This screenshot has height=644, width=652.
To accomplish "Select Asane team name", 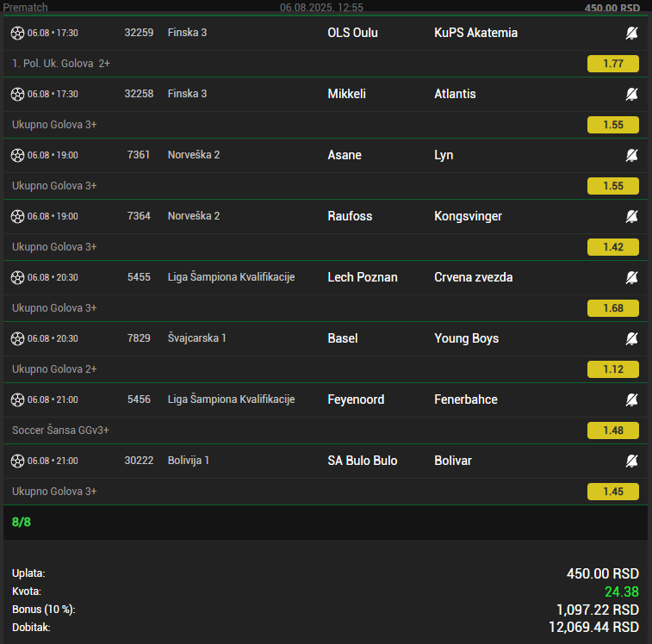I will [345, 155].
